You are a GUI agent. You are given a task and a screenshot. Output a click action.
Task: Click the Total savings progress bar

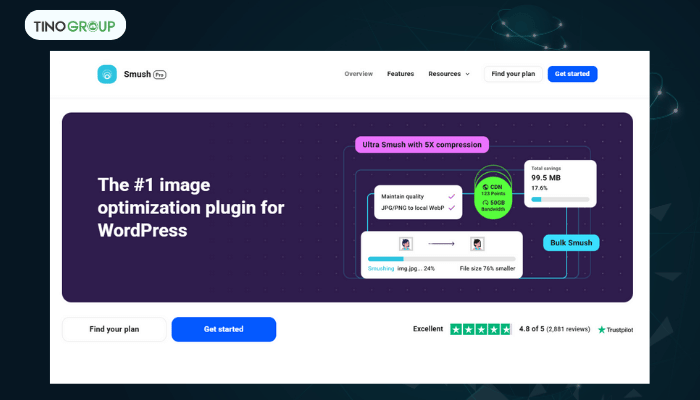coord(560,199)
